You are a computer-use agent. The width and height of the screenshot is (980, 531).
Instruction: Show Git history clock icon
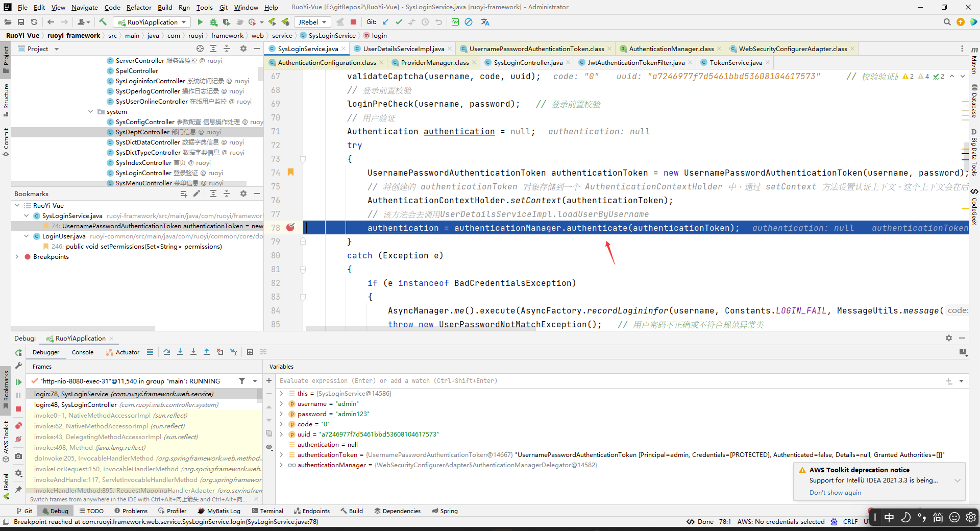[425, 22]
